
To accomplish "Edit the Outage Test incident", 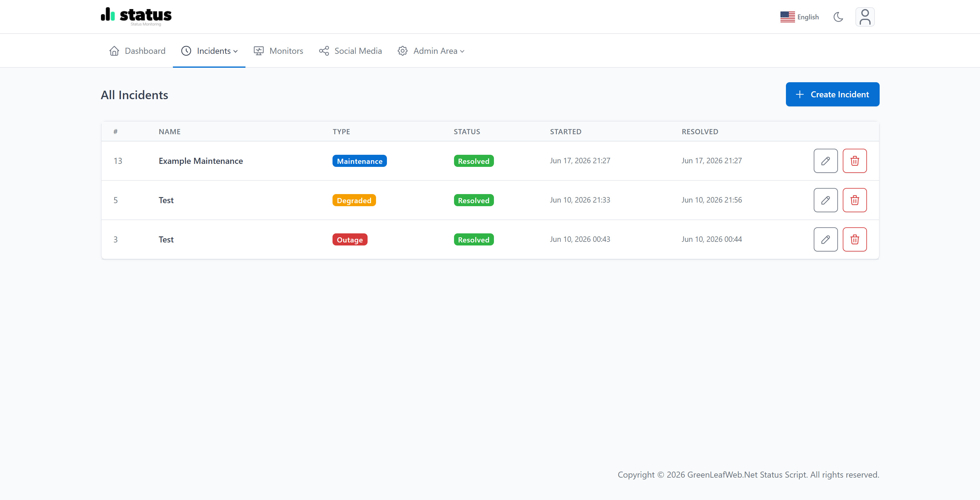I will (x=825, y=239).
